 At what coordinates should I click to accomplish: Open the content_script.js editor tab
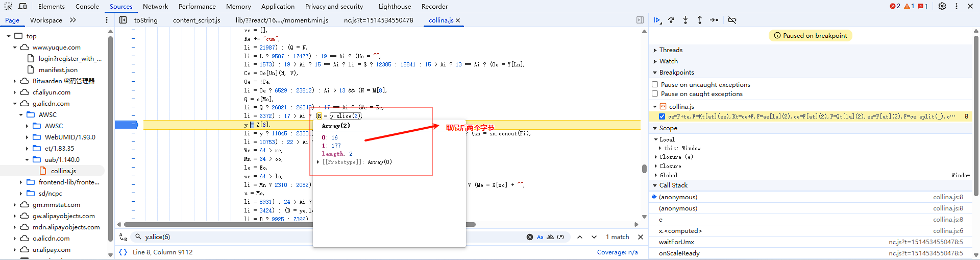click(197, 20)
